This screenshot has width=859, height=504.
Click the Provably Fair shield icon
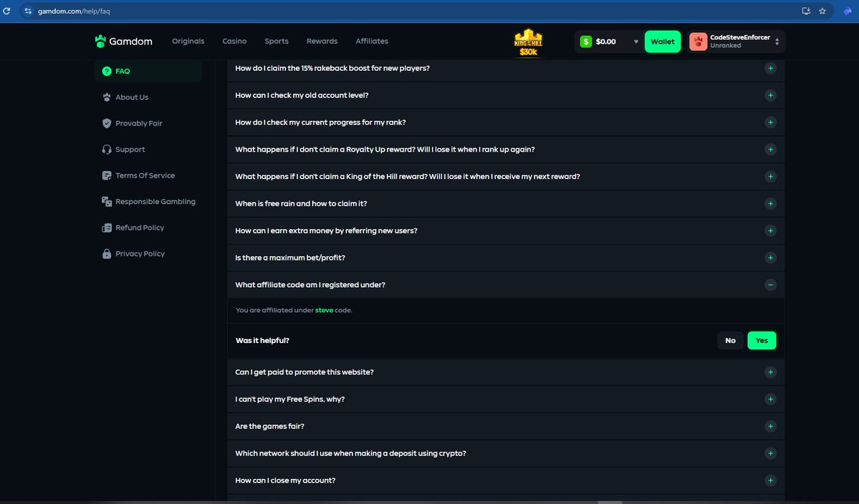pyautogui.click(x=107, y=123)
